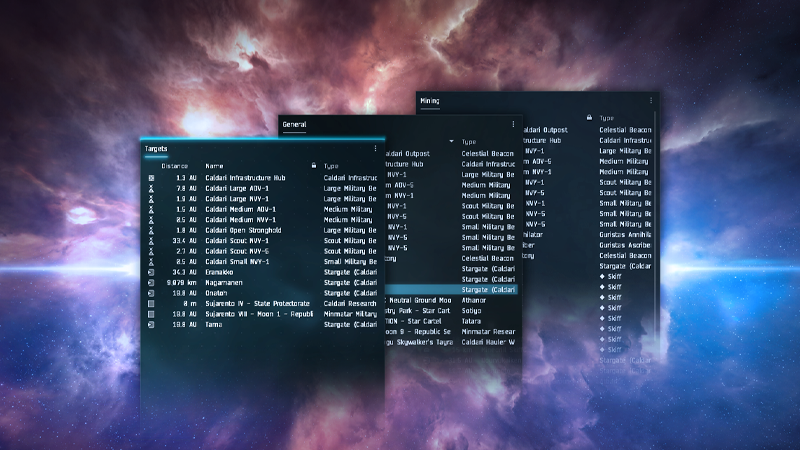Select the Caldari Medium NVY-1 name
The width and height of the screenshot is (800, 450).
[x=240, y=220]
